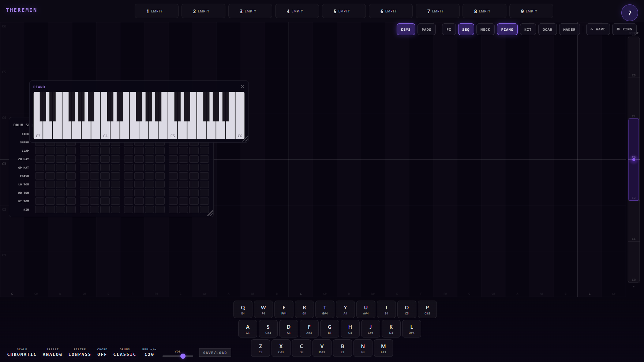Click the octave range slider highlighted band

[634, 159]
